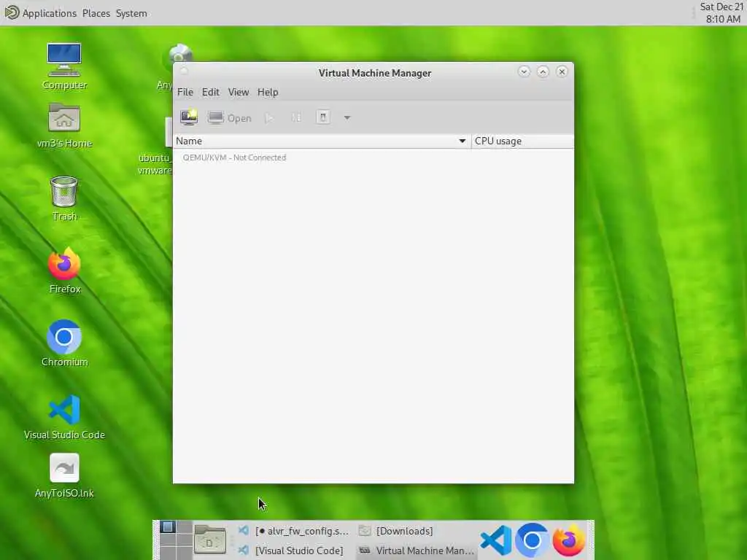Minimize the Virtual Machine Manager window
747x560 pixels.
click(x=524, y=71)
